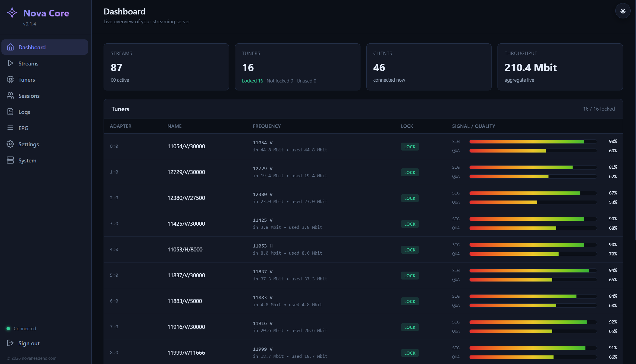Click the Dashboard home icon in sidebar

pos(10,47)
